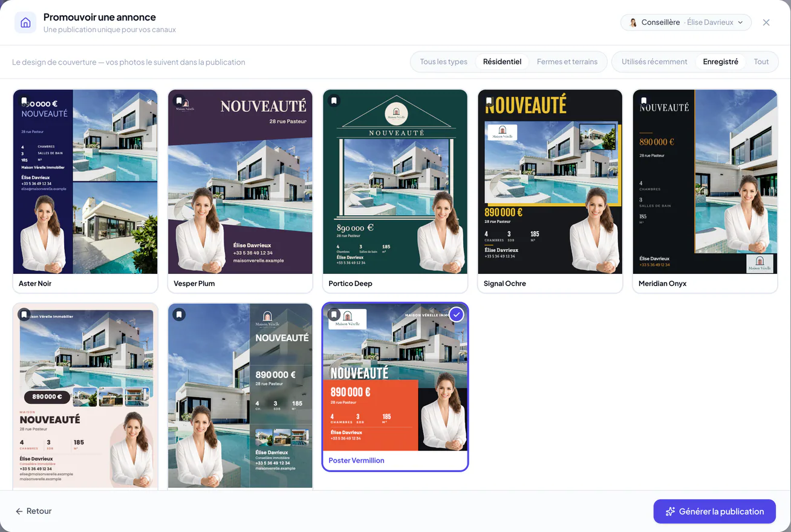Select the Vesper Plum template thumbnail
Screen dimensions: 791x532
[x=240, y=182]
